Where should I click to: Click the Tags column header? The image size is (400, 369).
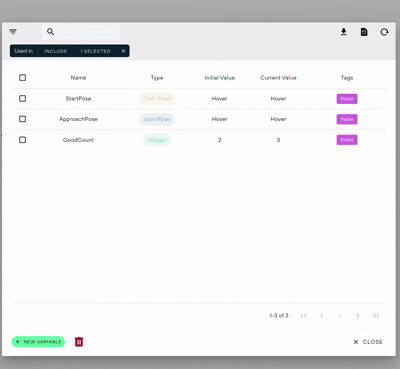coord(347,78)
